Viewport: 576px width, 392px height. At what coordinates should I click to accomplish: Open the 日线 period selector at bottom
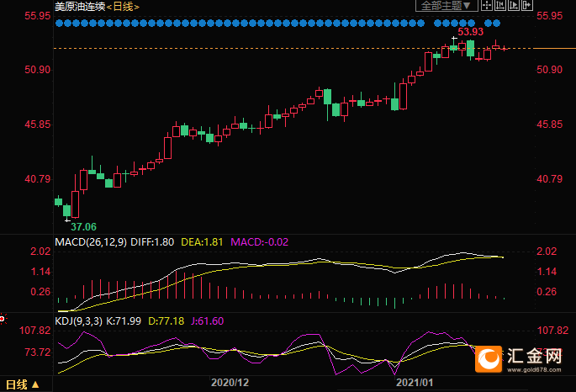[x=23, y=384]
